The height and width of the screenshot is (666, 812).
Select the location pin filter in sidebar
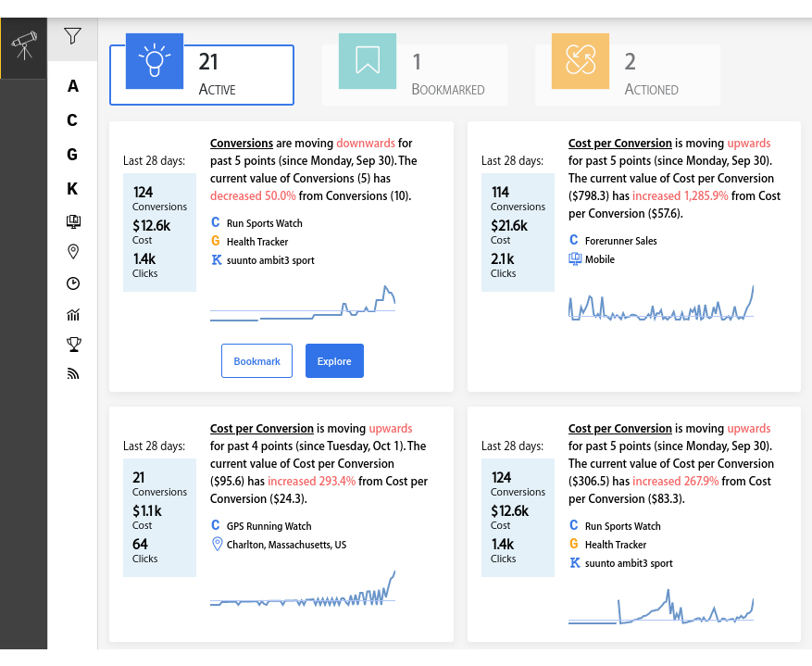[73, 252]
